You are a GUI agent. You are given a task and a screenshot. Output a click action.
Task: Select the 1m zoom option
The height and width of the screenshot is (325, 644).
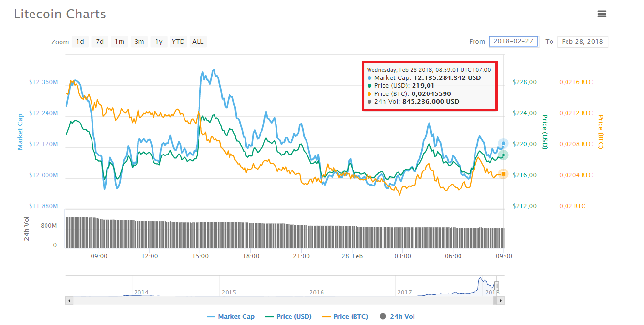tap(119, 42)
